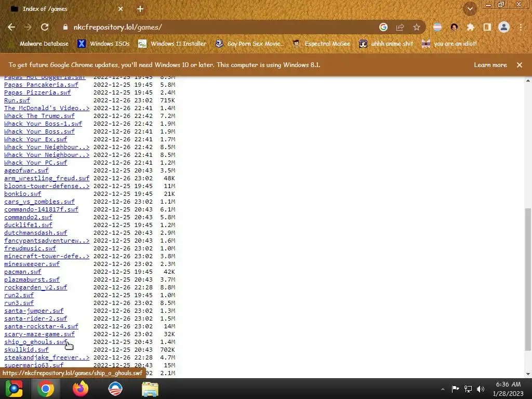Image resolution: width=532 pixels, height=399 pixels.
Task: Open santa-jumper.swf
Action: pos(34,311)
